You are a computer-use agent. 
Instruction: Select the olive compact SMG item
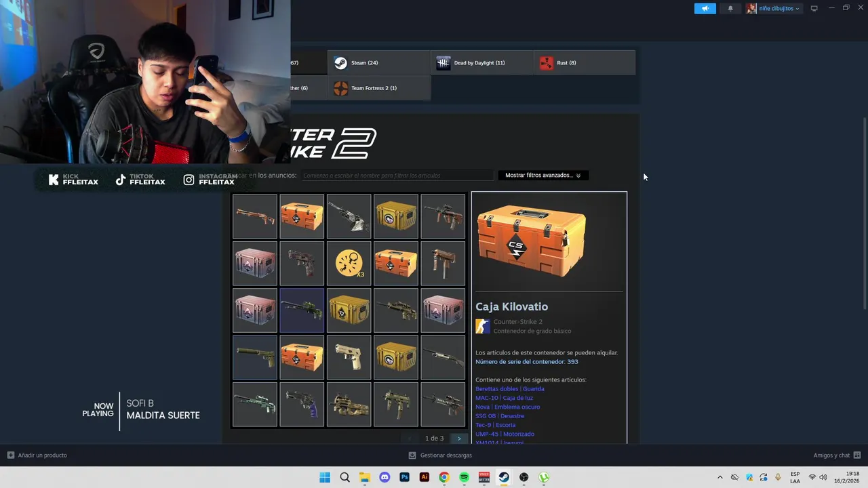tap(396, 405)
